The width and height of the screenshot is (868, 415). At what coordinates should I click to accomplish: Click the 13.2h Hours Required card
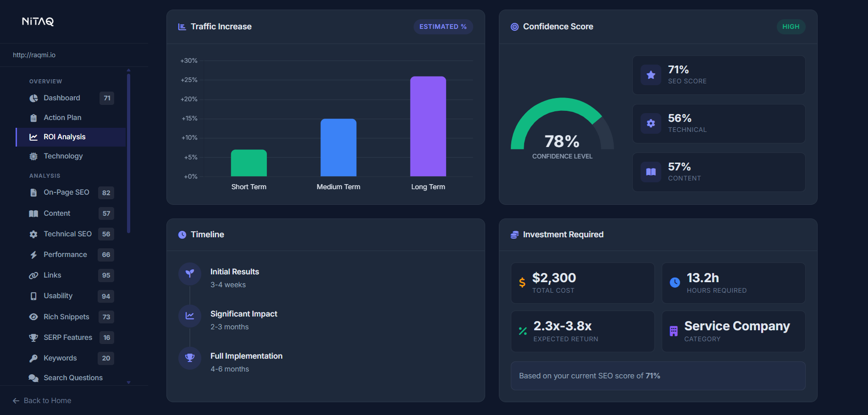(734, 283)
